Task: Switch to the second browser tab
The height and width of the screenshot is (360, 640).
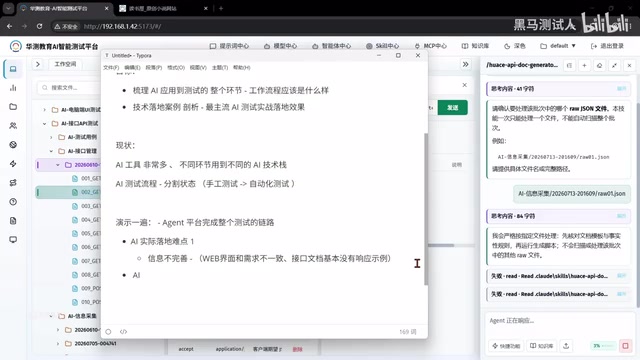Action: 162,8
